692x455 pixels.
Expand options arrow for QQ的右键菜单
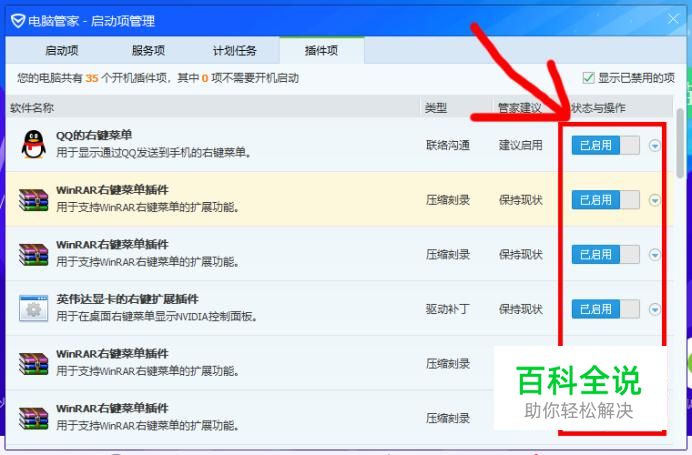coord(654,145)
